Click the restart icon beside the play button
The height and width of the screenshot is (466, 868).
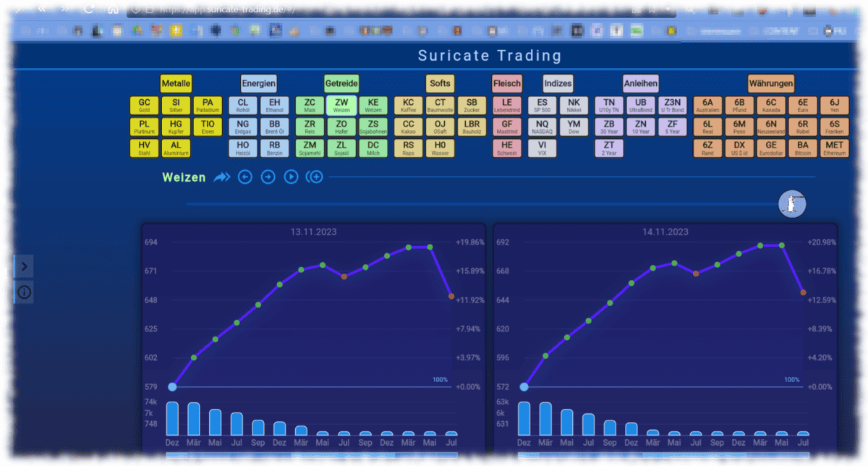pyautogui.click(x=314, y=177)
